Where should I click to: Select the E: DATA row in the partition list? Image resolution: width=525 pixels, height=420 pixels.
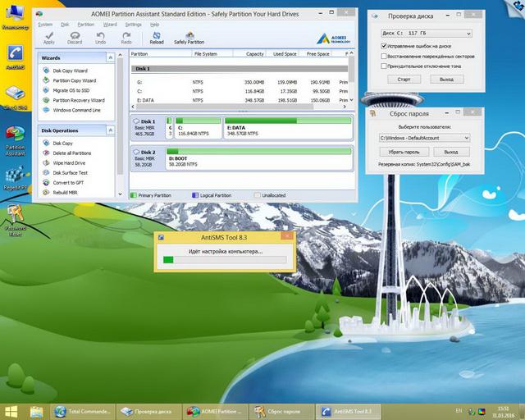[239, 100]
